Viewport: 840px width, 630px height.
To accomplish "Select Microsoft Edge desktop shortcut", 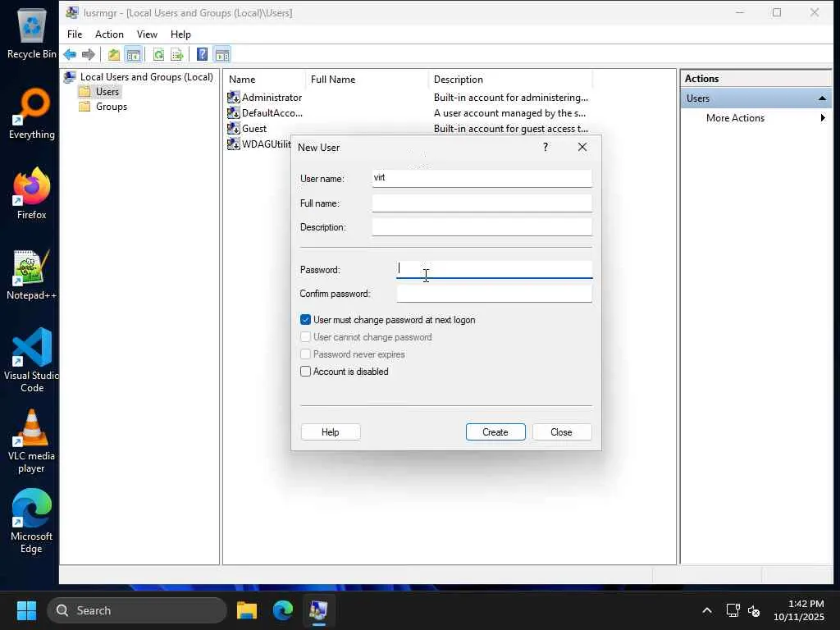I will click(31, 522).
